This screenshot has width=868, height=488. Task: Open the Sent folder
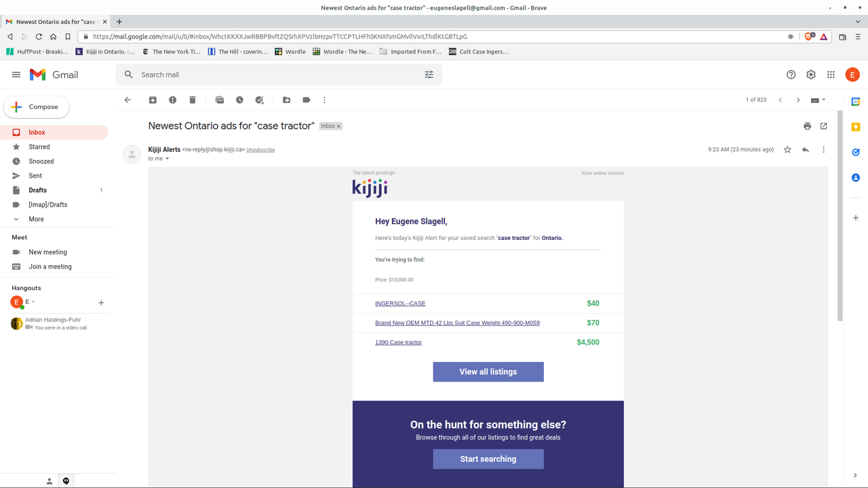point(35,176)
